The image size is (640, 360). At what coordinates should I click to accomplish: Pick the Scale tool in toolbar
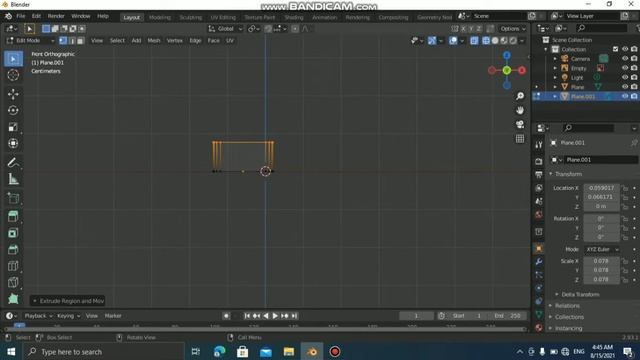pos(13,127)
